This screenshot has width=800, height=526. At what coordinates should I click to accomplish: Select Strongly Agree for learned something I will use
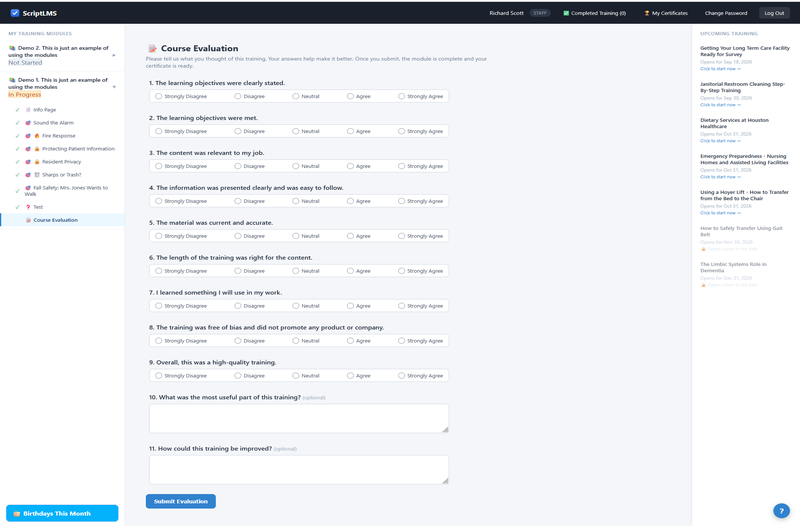coord(401,306)
